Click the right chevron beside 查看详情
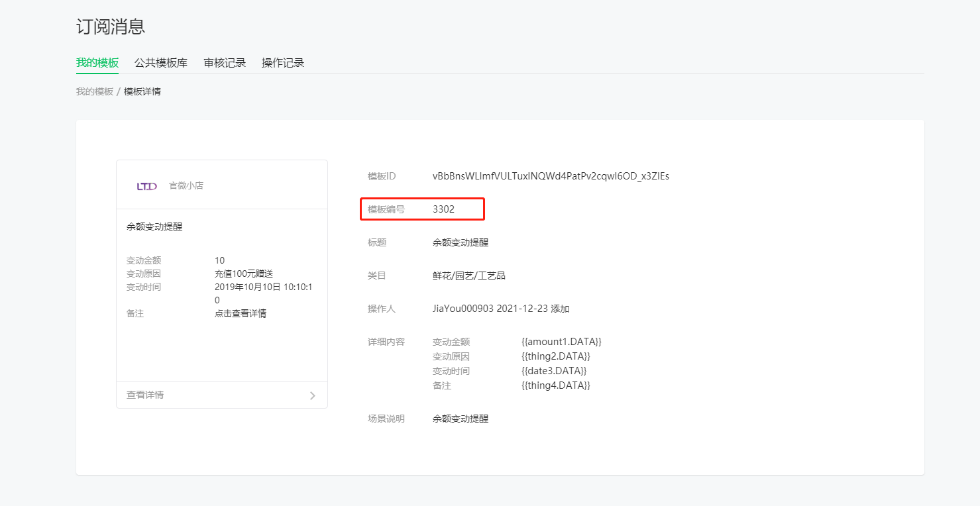Screen dimensions: 980x506 313,395
